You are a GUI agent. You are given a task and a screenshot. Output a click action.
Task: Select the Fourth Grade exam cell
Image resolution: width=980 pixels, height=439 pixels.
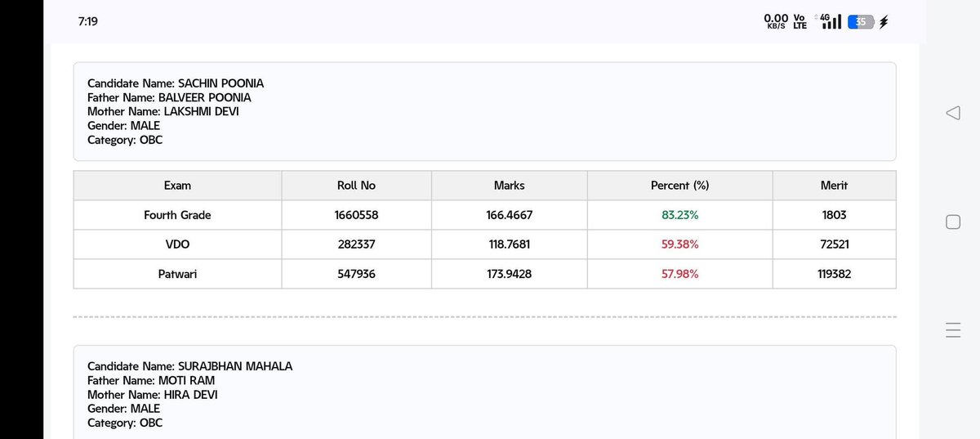pos(177,215)
